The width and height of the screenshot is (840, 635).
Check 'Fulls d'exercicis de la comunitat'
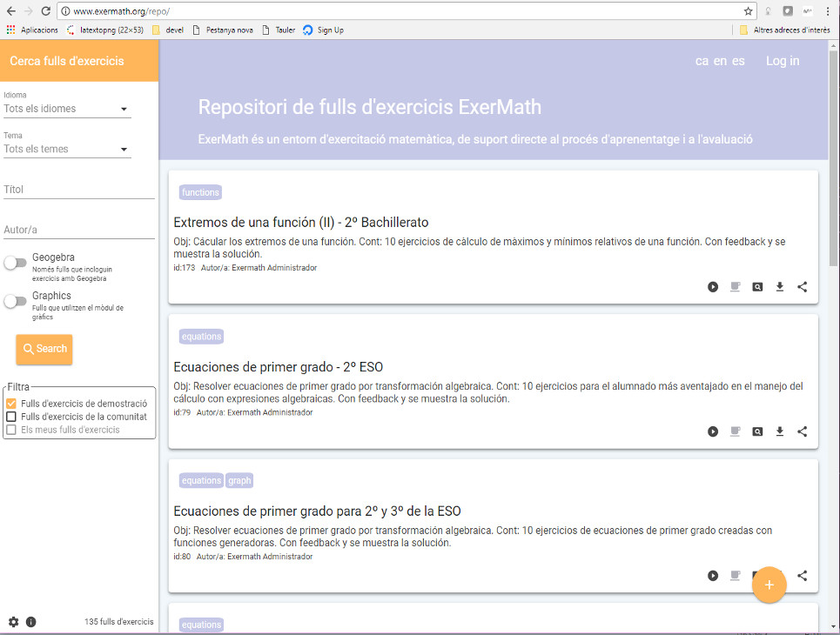click(11, 417)
